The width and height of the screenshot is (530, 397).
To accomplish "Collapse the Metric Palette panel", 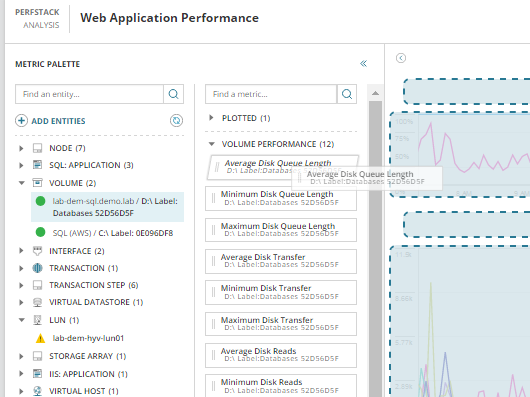I will 363,64.
